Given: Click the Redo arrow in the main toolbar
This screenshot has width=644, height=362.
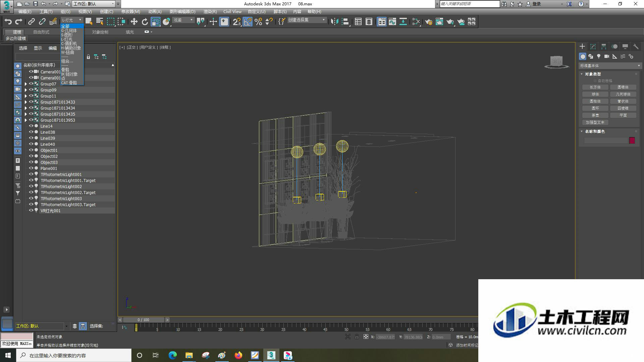Looking at the screenshot, I should (x=19, y=22).
